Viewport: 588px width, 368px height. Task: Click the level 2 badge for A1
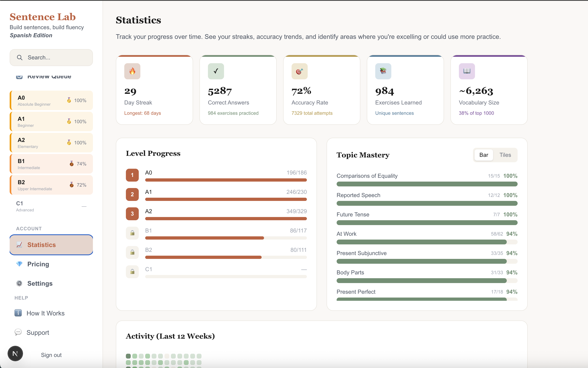[132, 194]
